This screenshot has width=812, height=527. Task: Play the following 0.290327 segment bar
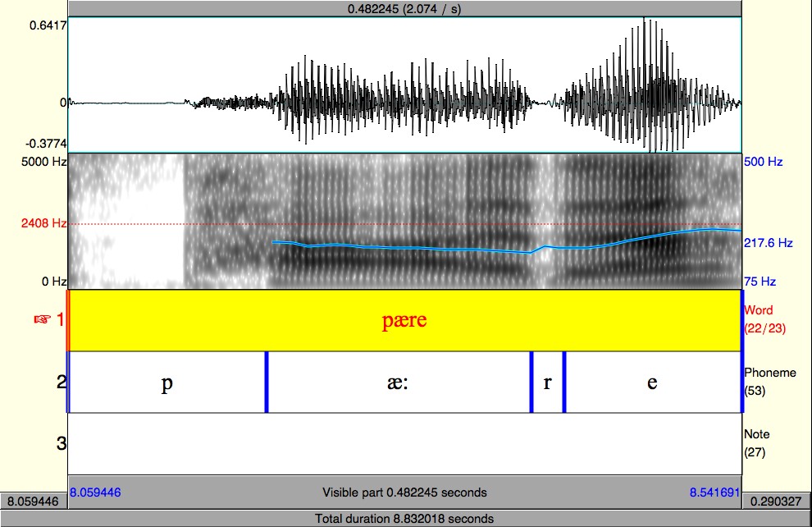pyautogui.click(x=776, y=501)
